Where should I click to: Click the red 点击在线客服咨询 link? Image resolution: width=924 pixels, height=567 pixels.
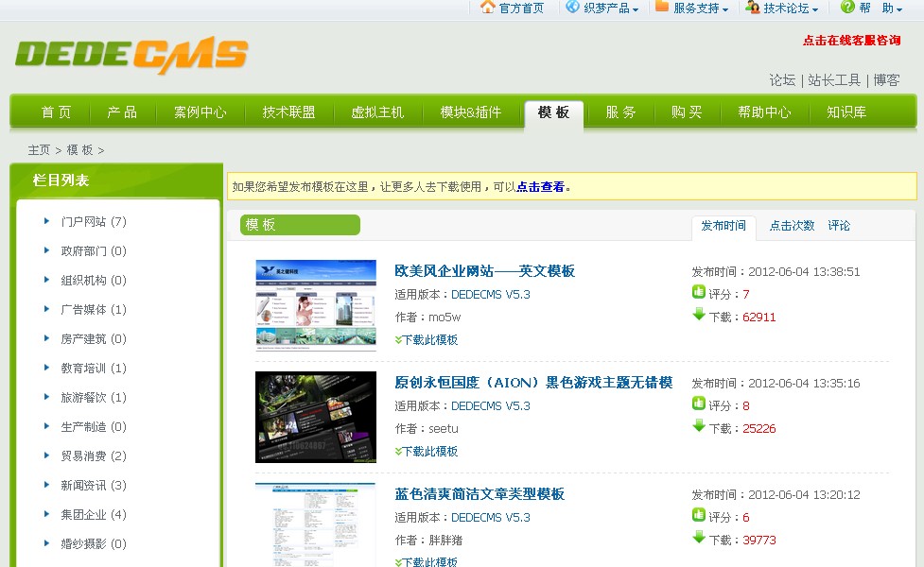point(851,40)
